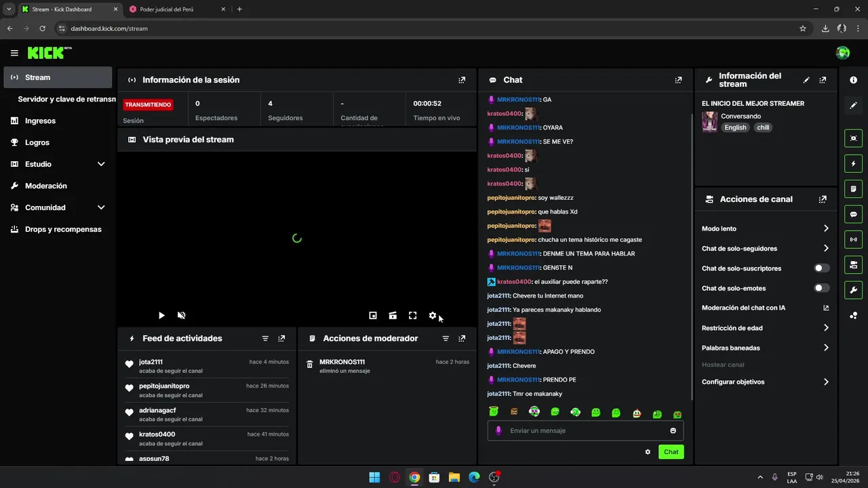Toggle the lightning activity feed widget in the right bar
The height and width of the screenshot is (488, 868).
[x=853, y=163]
